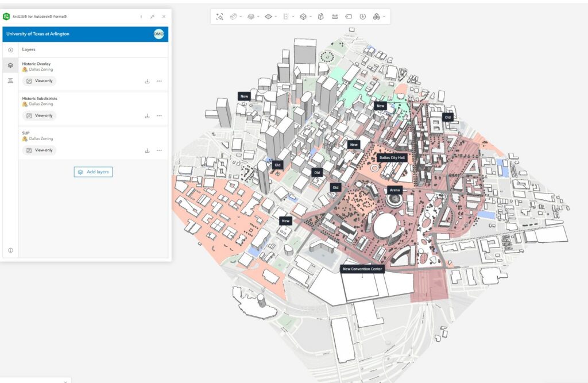This screenshot has width=588, height=383.
Task: Click the DMO user avatar
Action: click(158, 34)
